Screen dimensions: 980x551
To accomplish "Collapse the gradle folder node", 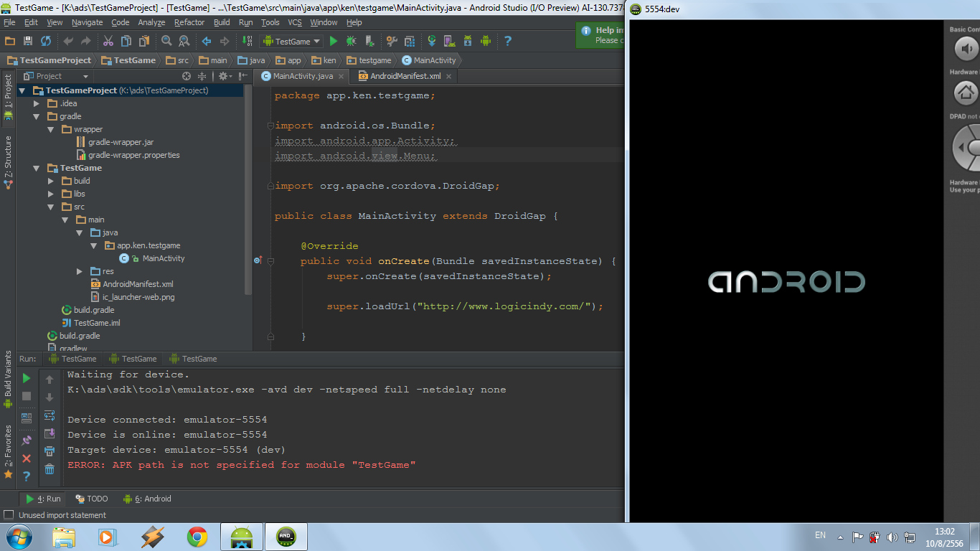I will coord(37,116).
